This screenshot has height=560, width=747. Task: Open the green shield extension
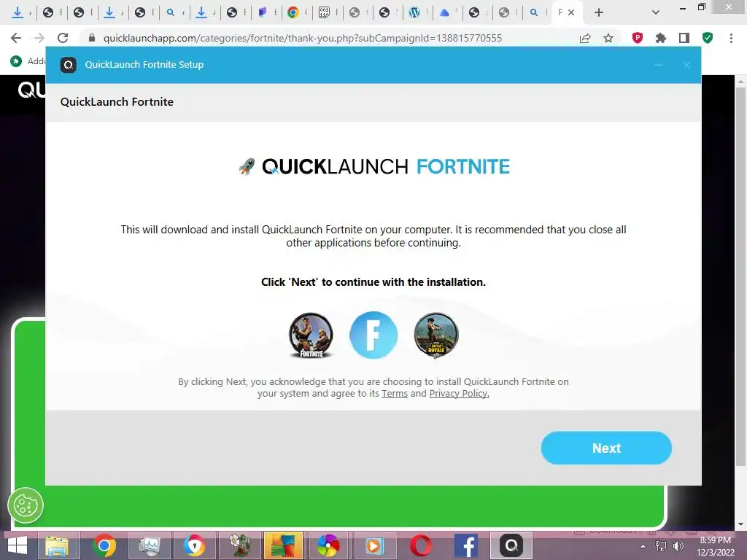coord(708,38)
